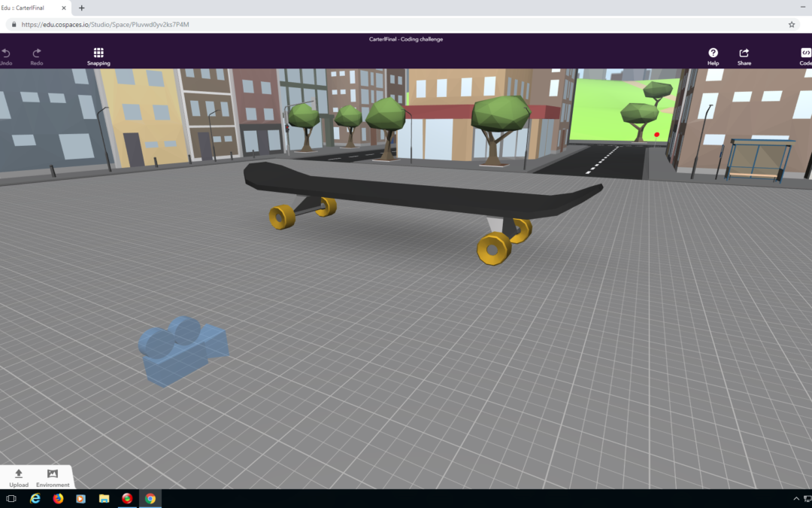This screenshot has height=508, width=812.
Task: Open the Environment settings
Action: click(53, 478)
